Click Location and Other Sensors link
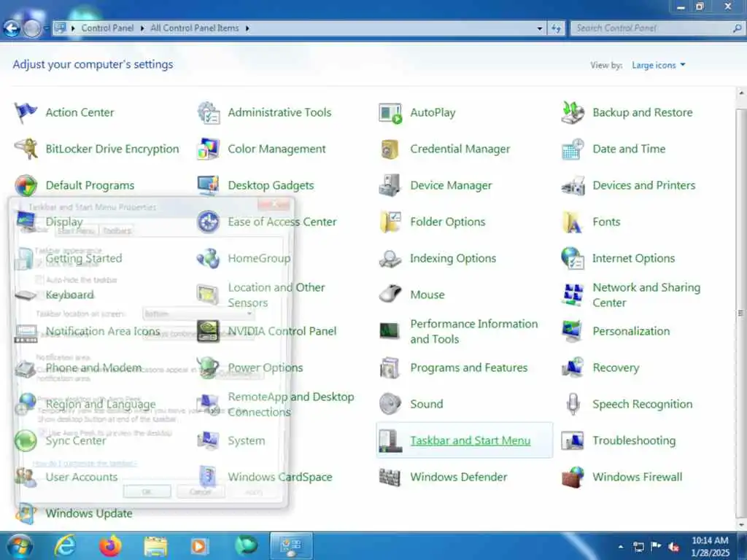 point(276,295)
